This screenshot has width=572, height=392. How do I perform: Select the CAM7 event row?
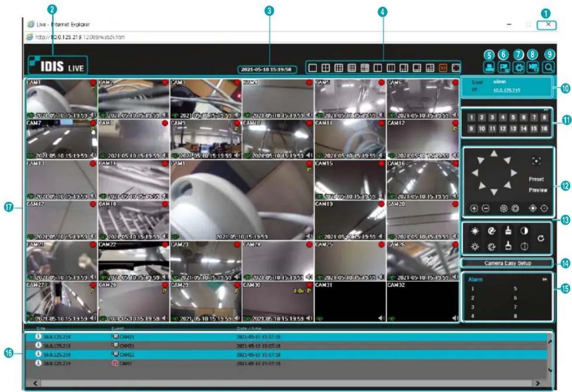coord(286,363)
